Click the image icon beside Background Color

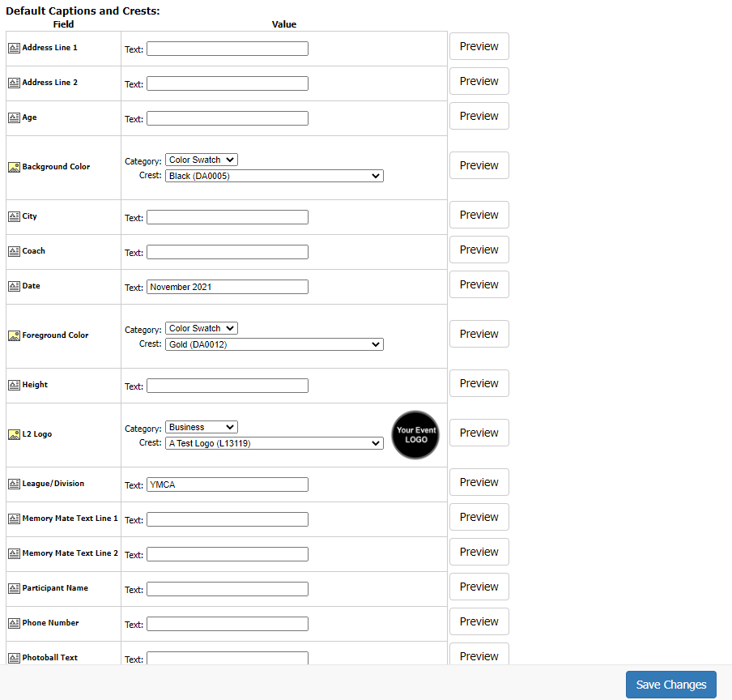click(14, 167)
